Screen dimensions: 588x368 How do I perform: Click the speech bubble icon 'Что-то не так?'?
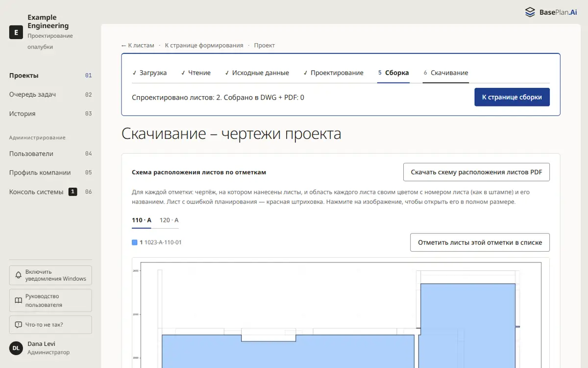click(18, 325)
